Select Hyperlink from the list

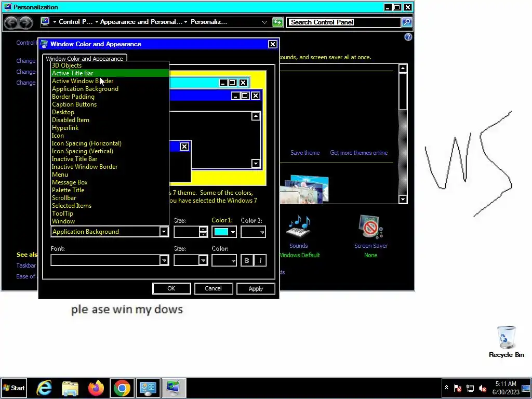110,128
